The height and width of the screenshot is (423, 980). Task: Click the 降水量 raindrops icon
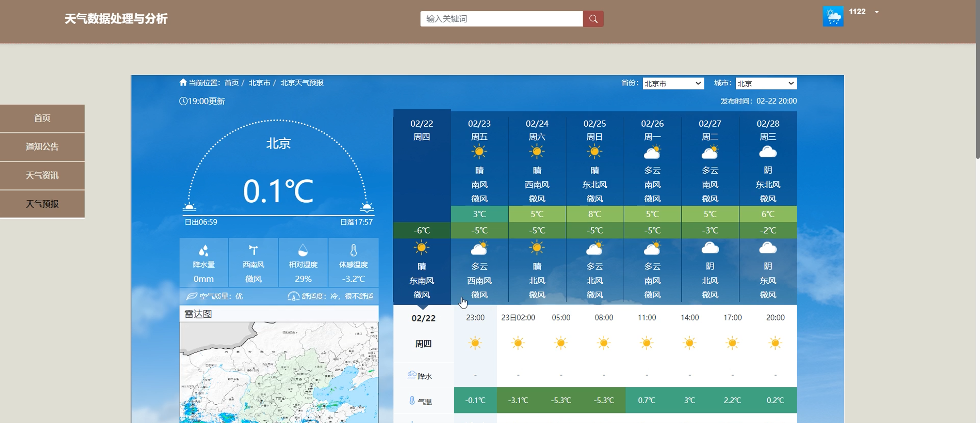[203, 251]
